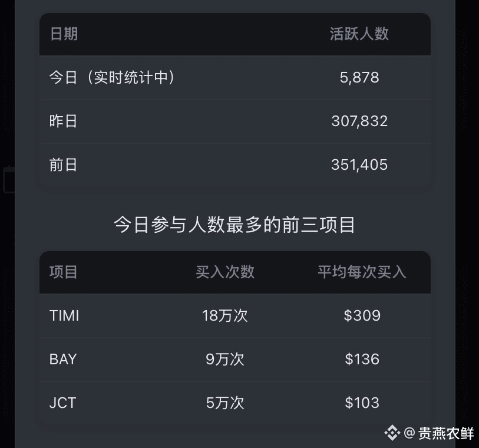Click the 今日参与人数最多的前三项目 heading

tap(234, 225)
